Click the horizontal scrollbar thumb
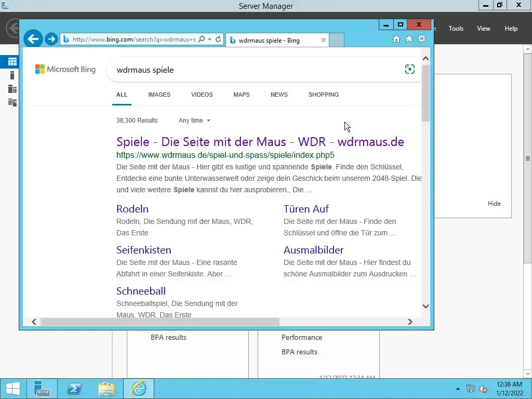Image resolution: width=532 pixels, height=399 pixels. [x=160, y=322]
